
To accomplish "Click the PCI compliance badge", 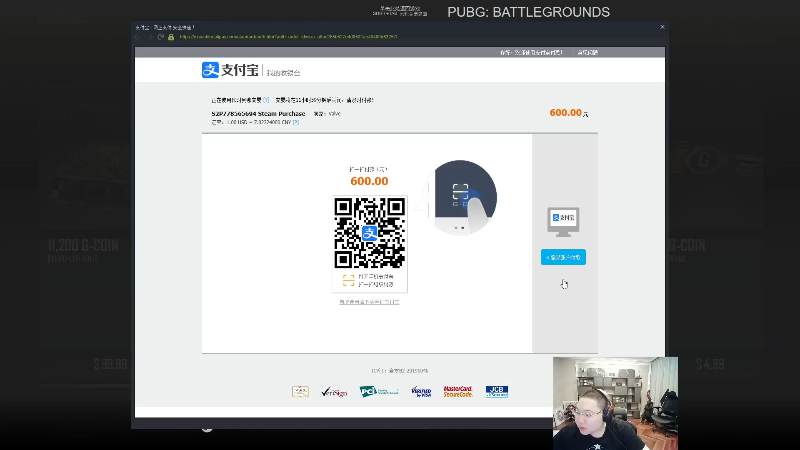I will coord(379,391).
